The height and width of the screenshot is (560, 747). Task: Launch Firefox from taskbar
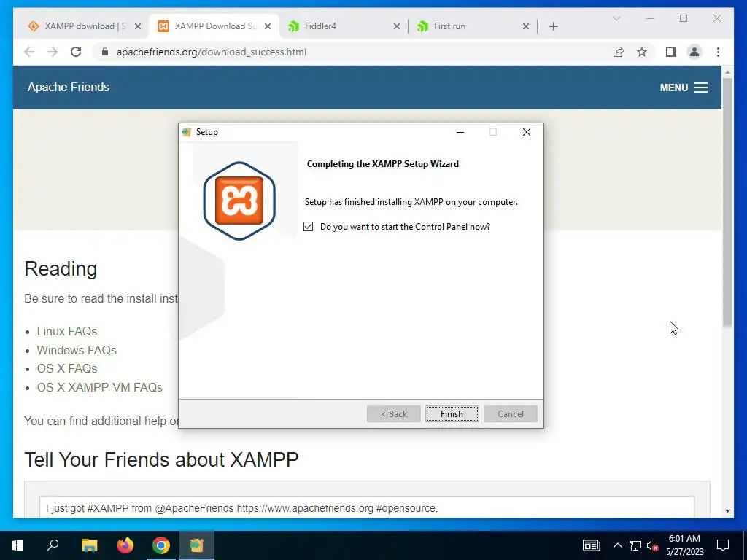click(x=125, y=545)
